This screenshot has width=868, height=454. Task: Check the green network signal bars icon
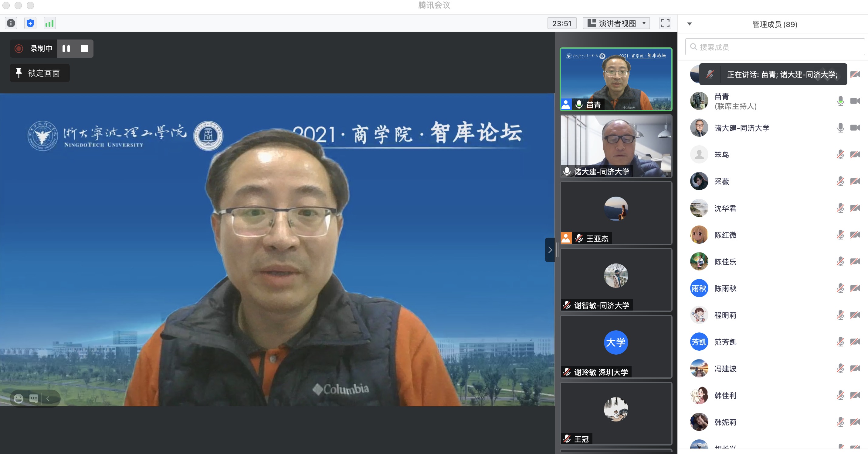[49, 23]
